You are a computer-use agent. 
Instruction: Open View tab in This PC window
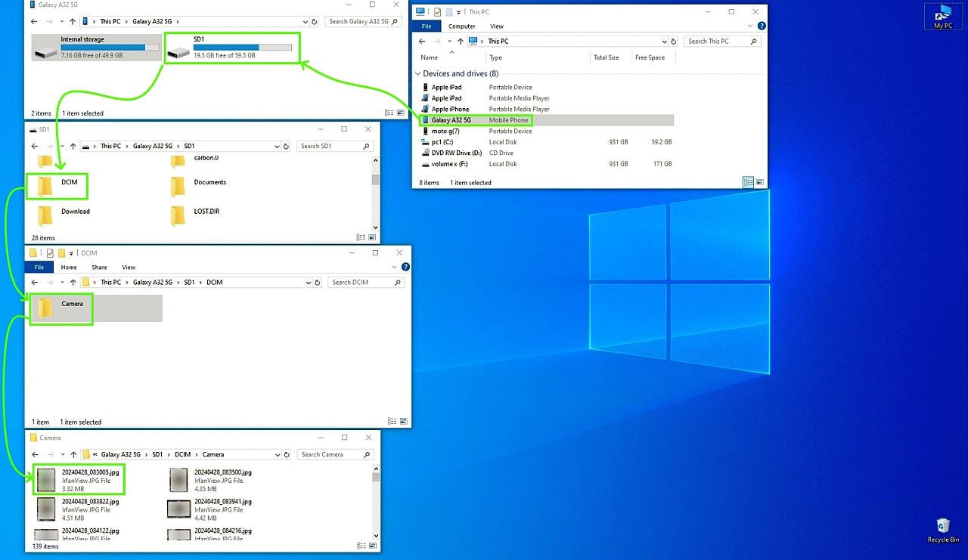point(496,26)
